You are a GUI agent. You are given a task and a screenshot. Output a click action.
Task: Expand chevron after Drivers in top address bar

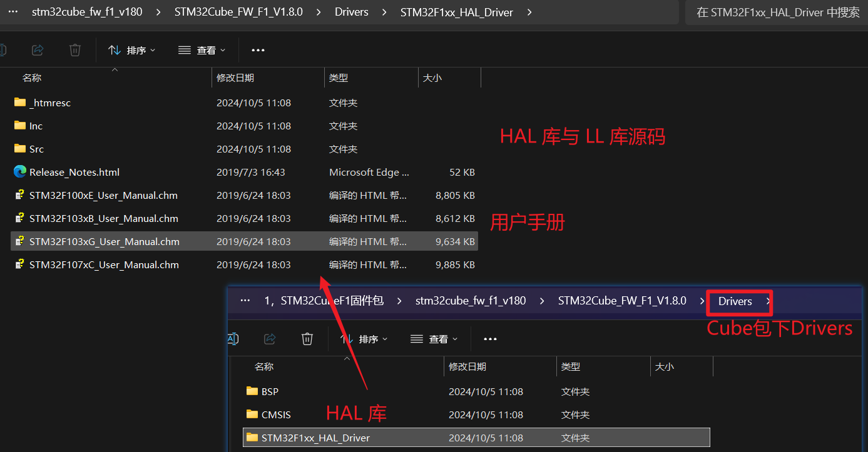(x=385, y=12)
